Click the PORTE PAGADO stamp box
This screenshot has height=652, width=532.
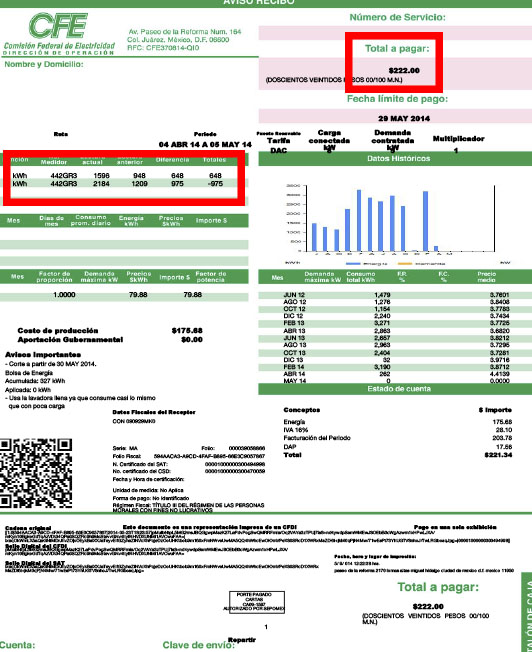pos(257,602)
